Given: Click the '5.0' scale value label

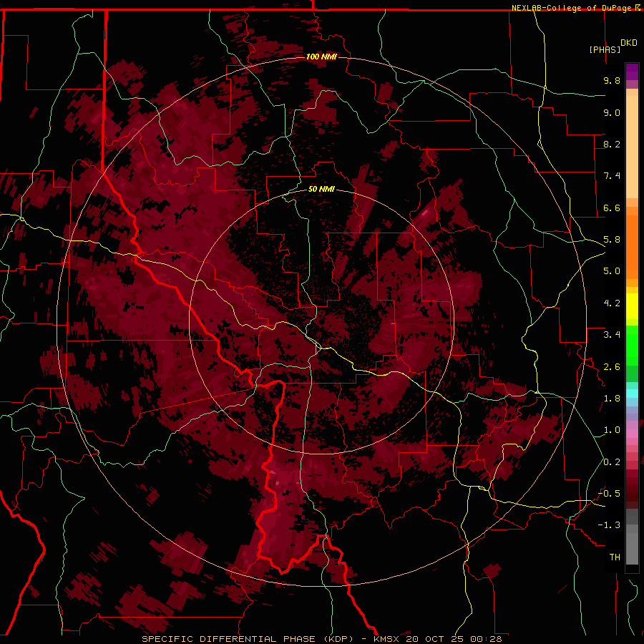Looking at the screenshot, I should pyautogui.click(x=612, y=271).
